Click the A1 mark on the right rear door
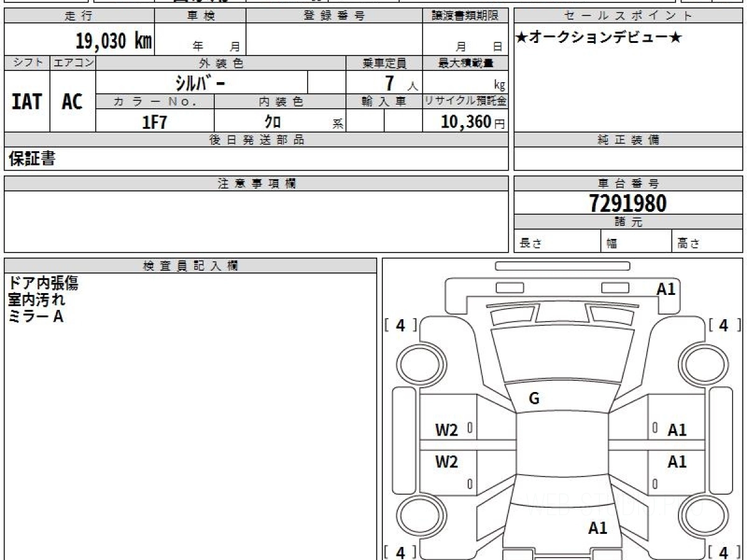 point(677,462)
